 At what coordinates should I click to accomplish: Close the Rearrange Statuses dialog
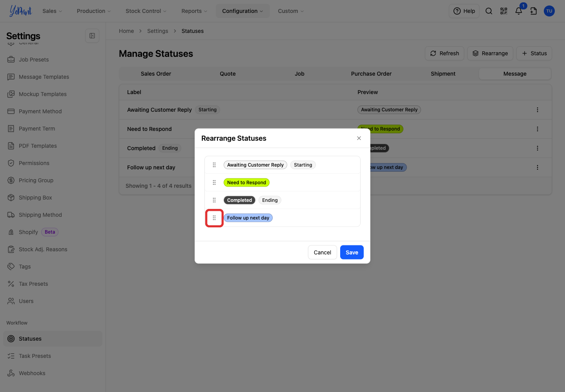click(359, 138)
